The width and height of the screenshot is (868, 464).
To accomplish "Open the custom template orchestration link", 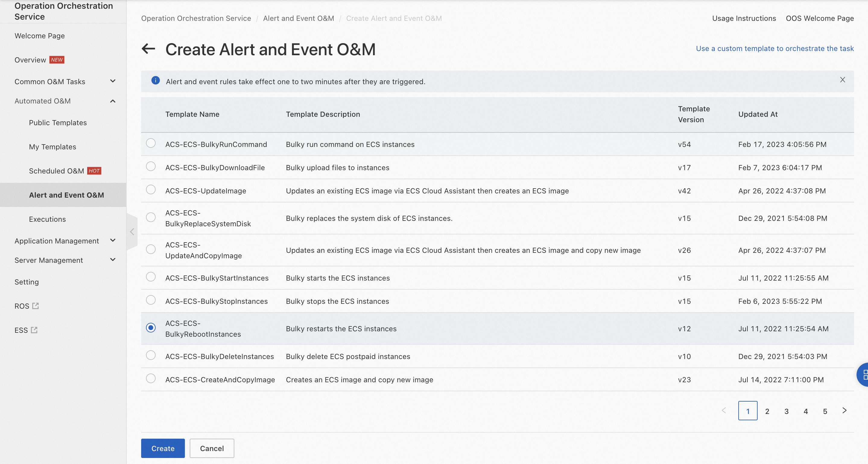I will tap(775, 49).
